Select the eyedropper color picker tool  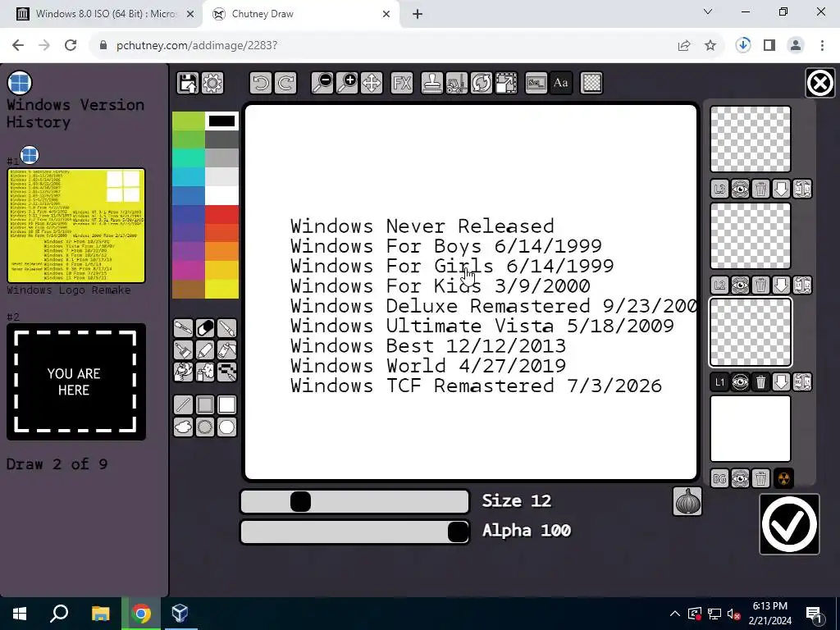pos(183,328)
